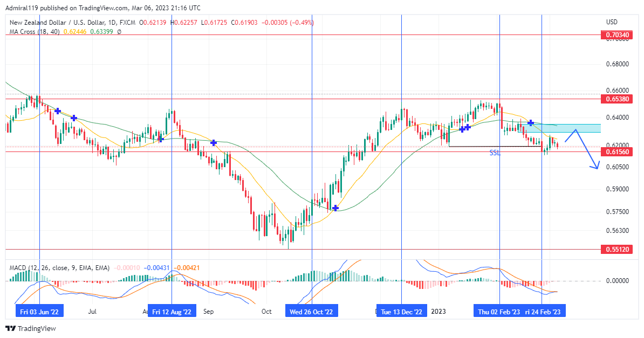This screenshot has height=338, width=644.
Task: Click the 0.68000 price axis tick
Action: [x=618, y=64]
